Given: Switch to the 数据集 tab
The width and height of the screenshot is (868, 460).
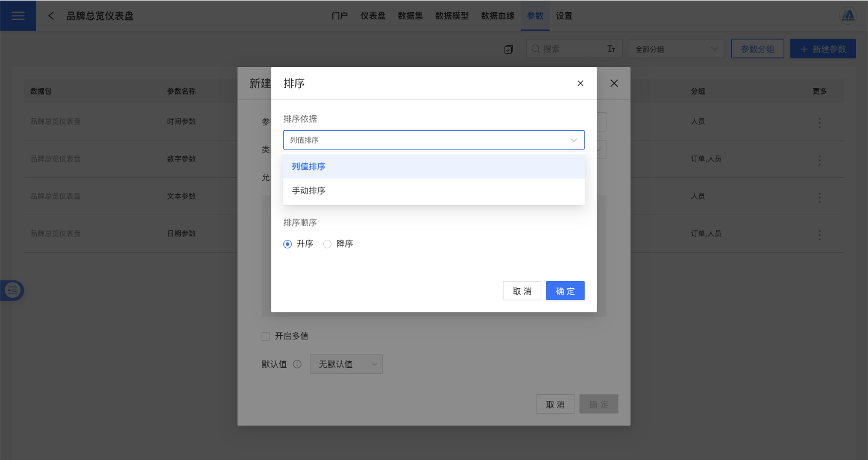Looking at the screenshot, I should click(x=410, y=16).
